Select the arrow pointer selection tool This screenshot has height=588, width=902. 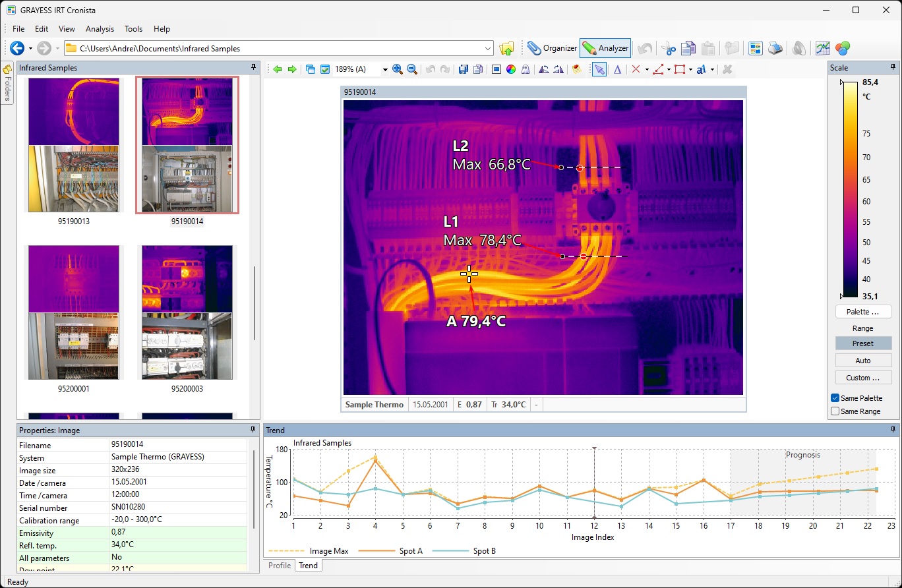pyautogui.click(x=599, y=69)
